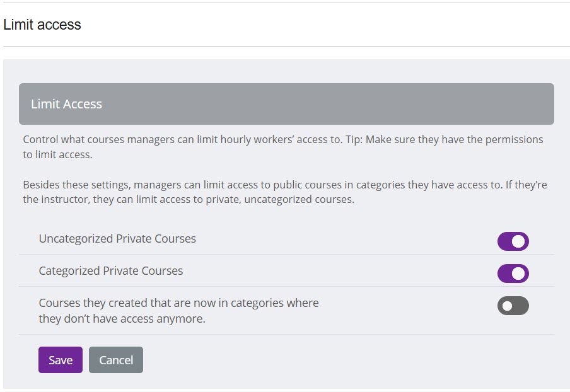Click the "Categorized Private Courses" label text
The width and height of the screenshot is (570, 392).
point(111,271)
